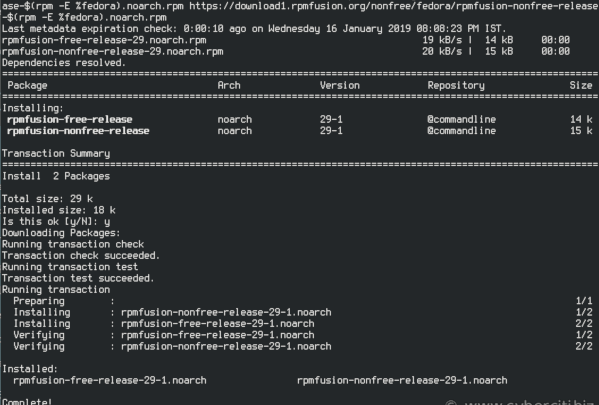This screenshot has height=405, width=599.
Task: Click the download1.rpmfusion.org nonfree URL
Action: tap(394, 6)
